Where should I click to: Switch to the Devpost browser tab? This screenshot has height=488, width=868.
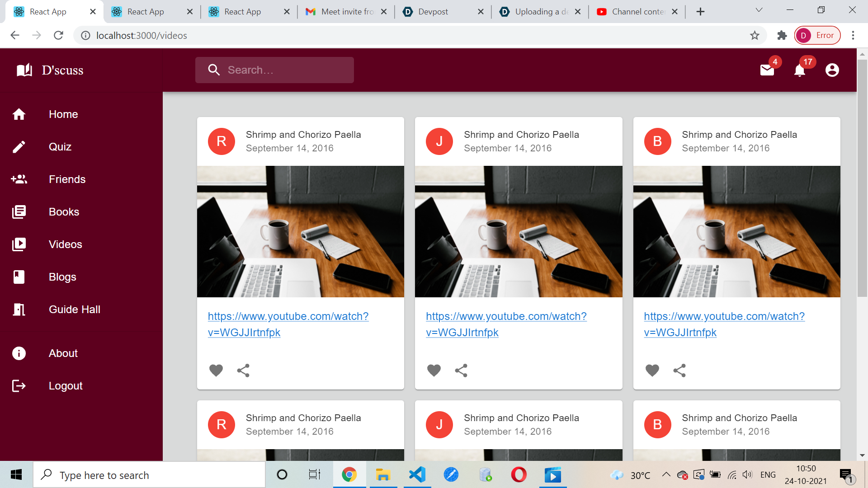[x=433, y=12]
